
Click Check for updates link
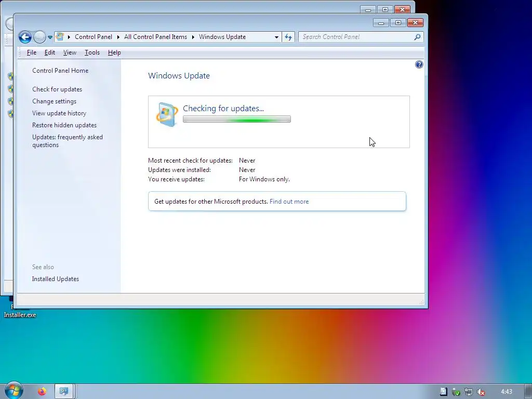(57, 89)
